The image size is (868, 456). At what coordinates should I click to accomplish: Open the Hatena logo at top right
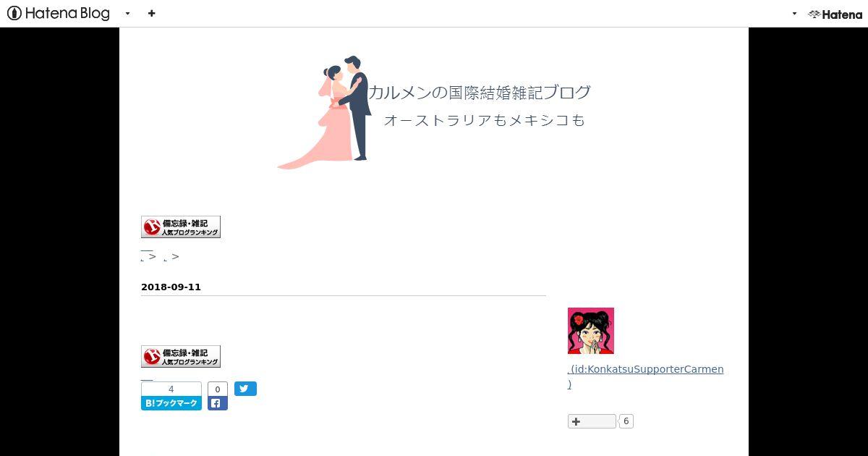tap(835, 14)
